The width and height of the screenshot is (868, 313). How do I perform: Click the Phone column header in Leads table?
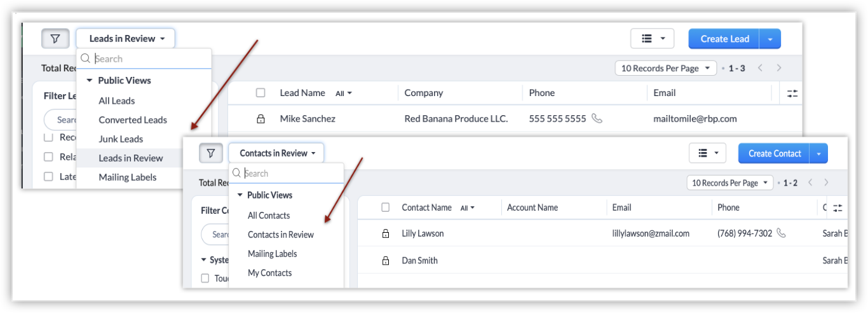[x=542, y=93]
